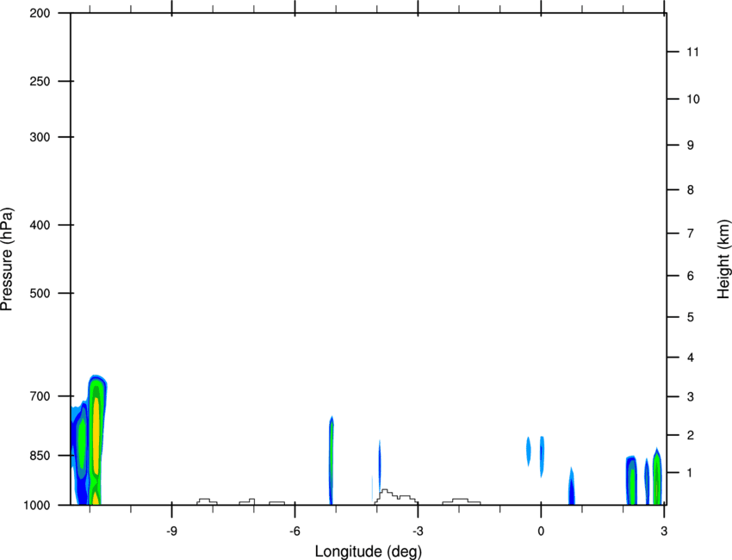Select the 300 pressure tick label
This screenshot has width=732, height=560.
[x=40, y=137]
